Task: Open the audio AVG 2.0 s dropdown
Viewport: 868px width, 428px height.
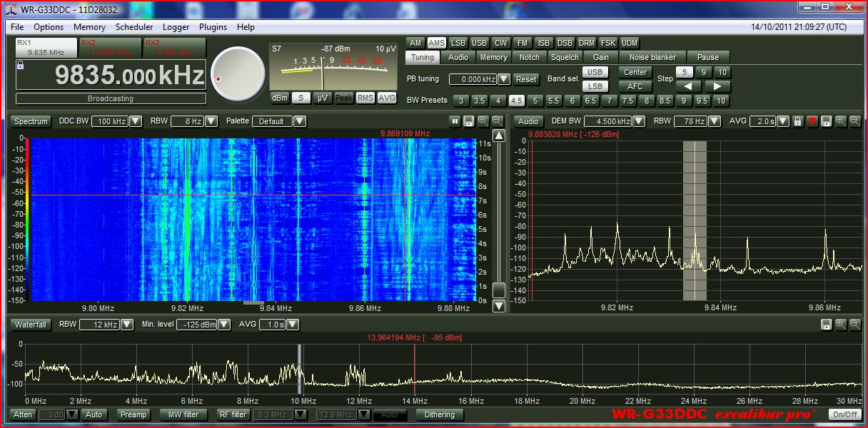Action: (x=783, y=121)
